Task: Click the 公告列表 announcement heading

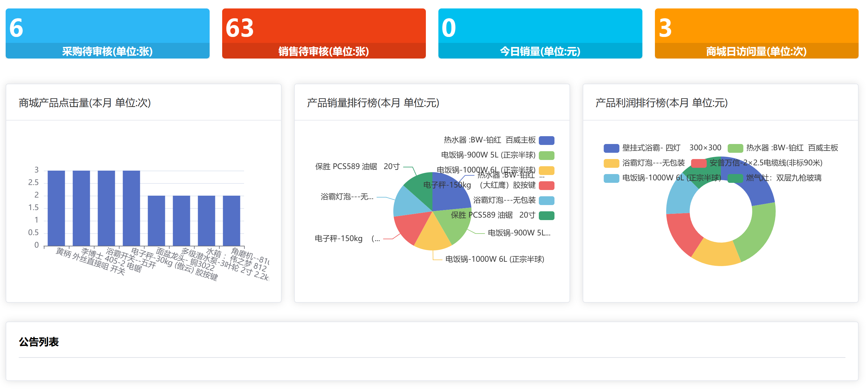Action: [x=39, y=342]
